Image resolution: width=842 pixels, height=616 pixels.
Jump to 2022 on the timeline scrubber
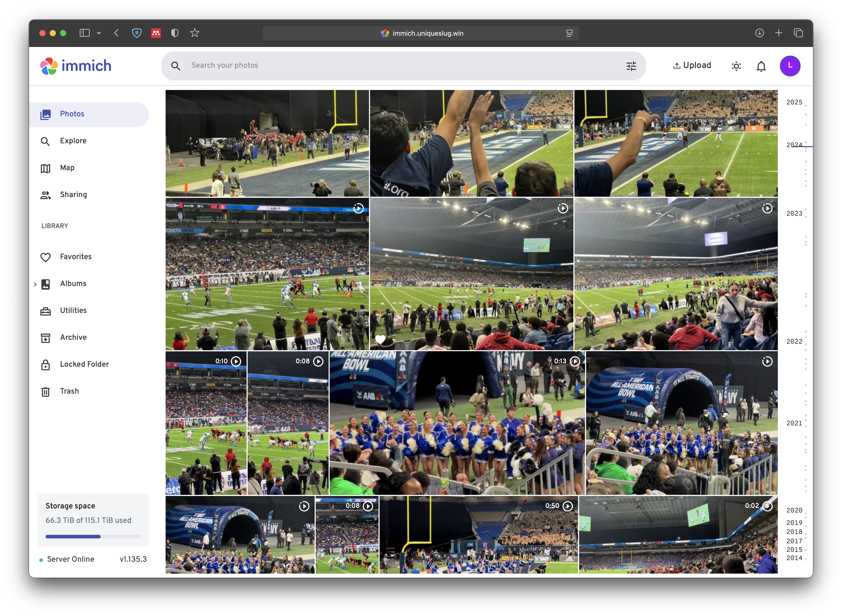point(794,342)
